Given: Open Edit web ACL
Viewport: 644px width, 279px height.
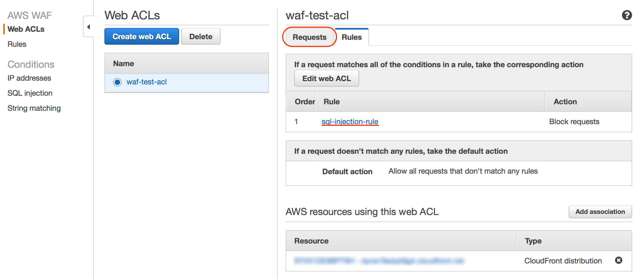Looking at the screenshot, I should [327, 78].
